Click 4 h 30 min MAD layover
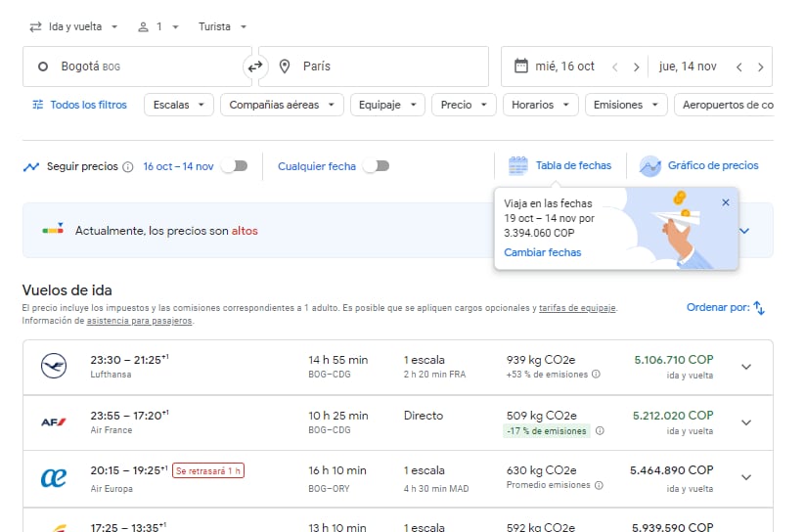Image resolution: width=805 pixels, height=532 pixels. [436, 489]
